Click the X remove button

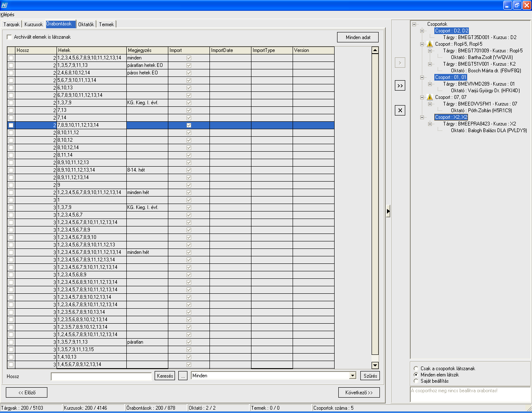(400, 110)
